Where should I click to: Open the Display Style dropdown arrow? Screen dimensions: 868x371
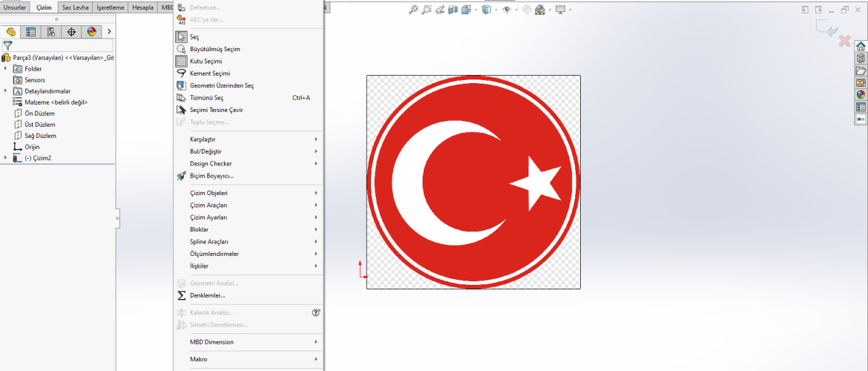[x=496, y=10]
